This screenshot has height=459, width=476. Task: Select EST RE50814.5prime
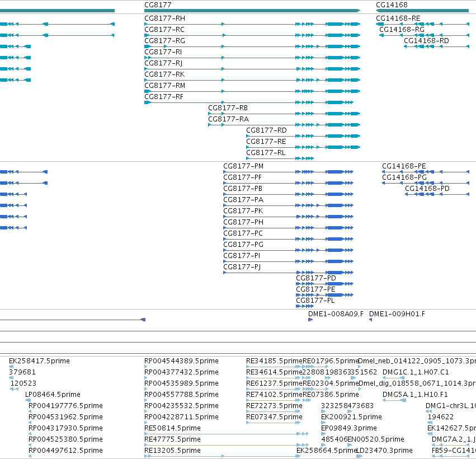tap(172, 429)
